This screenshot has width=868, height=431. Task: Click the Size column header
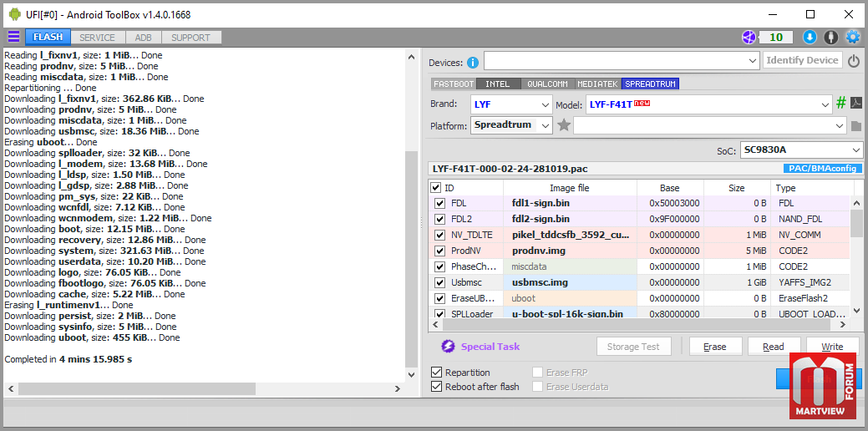[737, 188]
